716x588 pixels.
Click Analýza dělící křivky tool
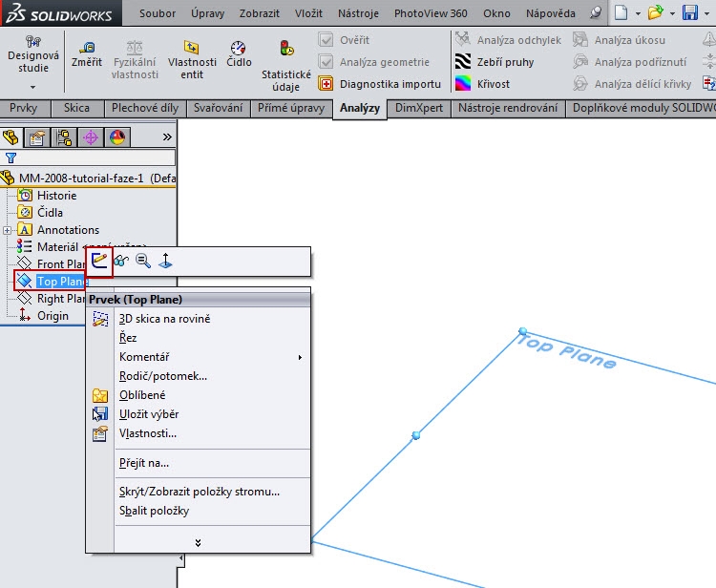[632, 84]
